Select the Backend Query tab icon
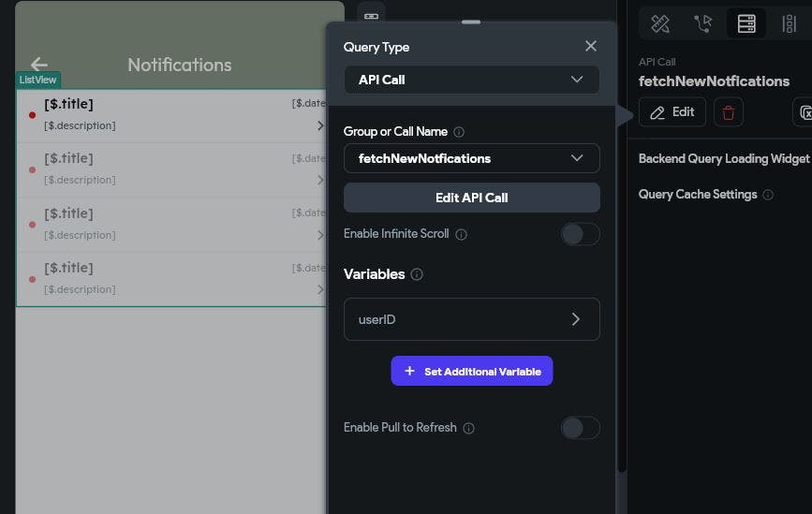812x514 pixels. (x=746, y=24)
